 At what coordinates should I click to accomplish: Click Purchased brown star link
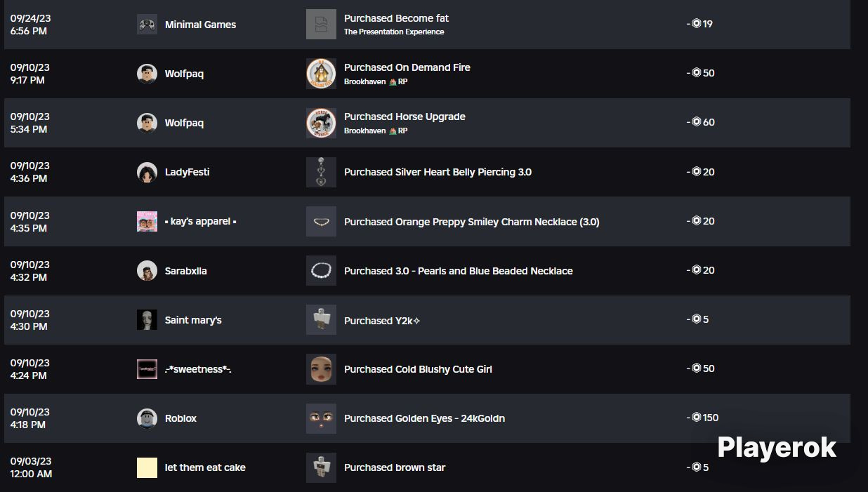[395, 467]
